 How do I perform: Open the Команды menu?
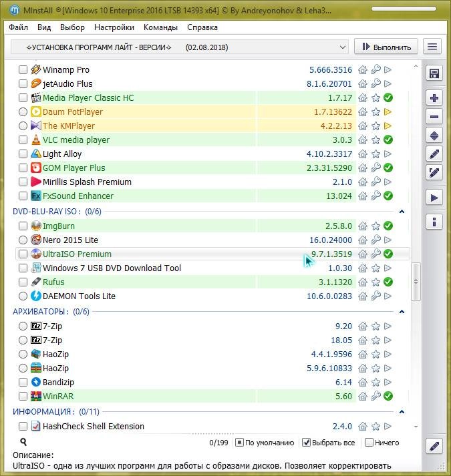click(160, 27)
